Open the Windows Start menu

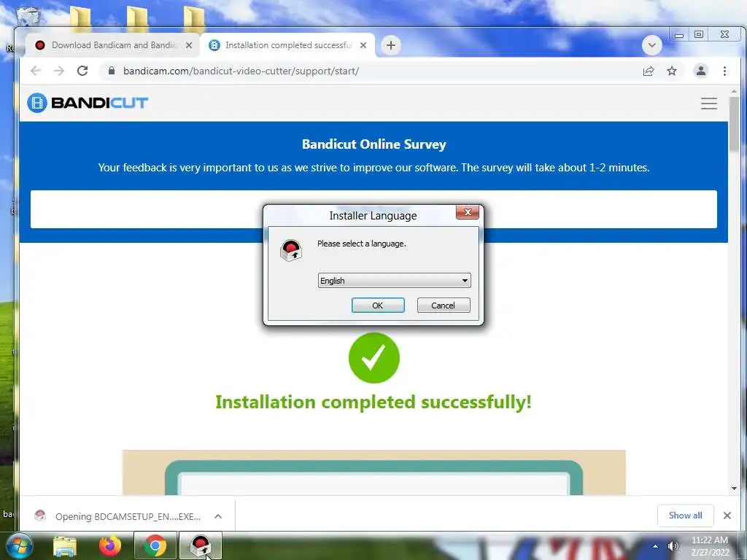click(20, 546)
